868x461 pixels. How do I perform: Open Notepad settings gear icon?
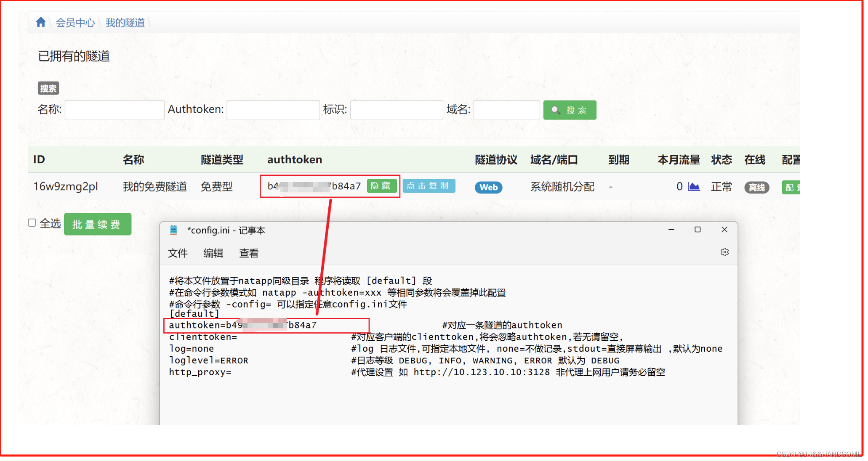click(724, 252)
